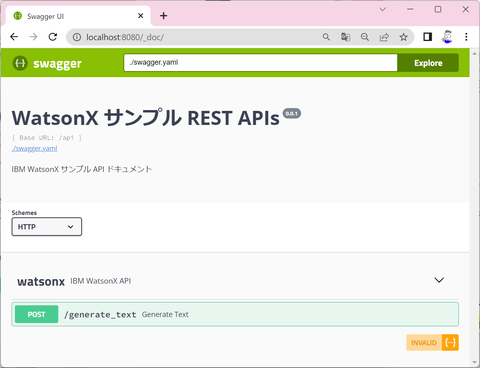Reload the Swagger UI page
This screenshot has height=368, width=480.
(x=53, y=37)
